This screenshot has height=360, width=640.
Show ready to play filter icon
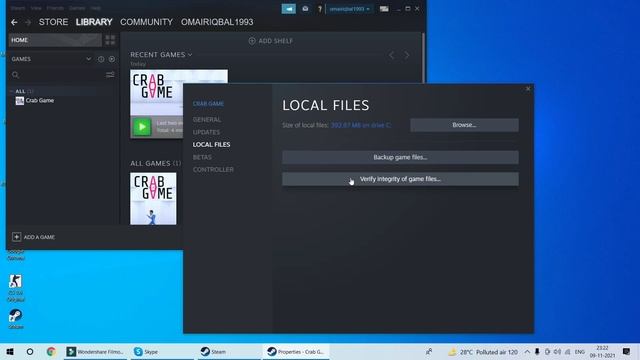tap(112, 59)
